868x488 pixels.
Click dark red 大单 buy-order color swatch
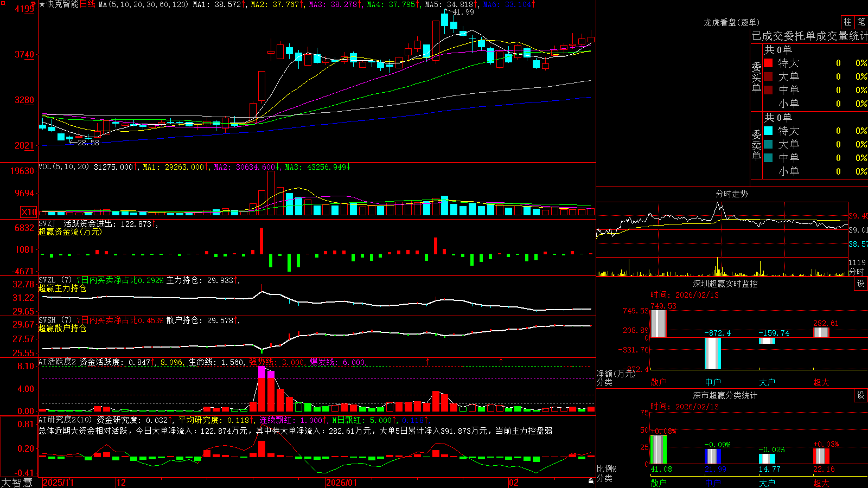768,76
